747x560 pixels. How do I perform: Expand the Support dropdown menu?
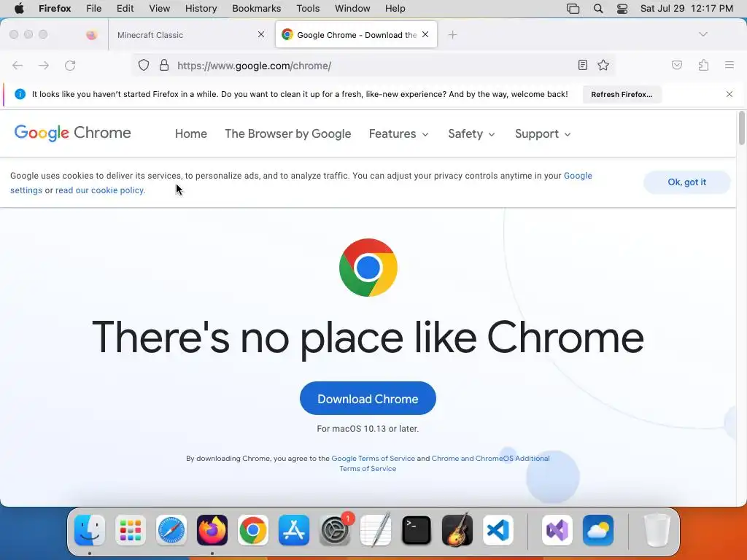click(x=543, y=134)
